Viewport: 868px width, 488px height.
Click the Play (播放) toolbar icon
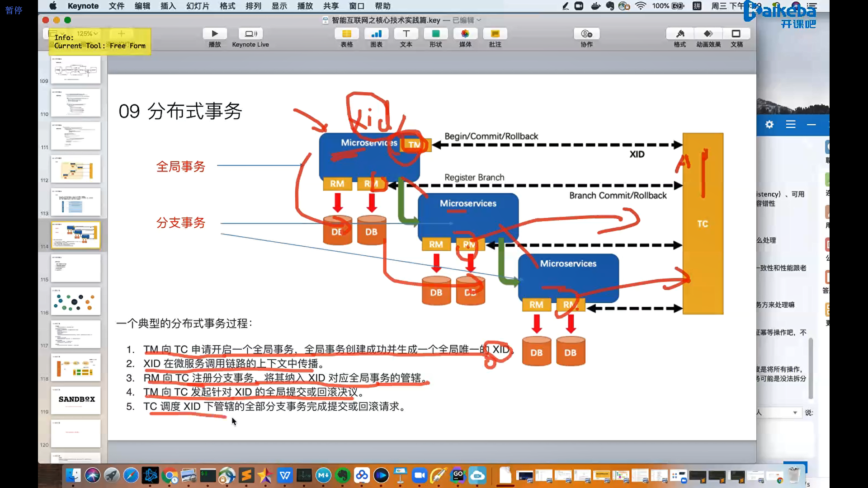click(x=215, y=34)
